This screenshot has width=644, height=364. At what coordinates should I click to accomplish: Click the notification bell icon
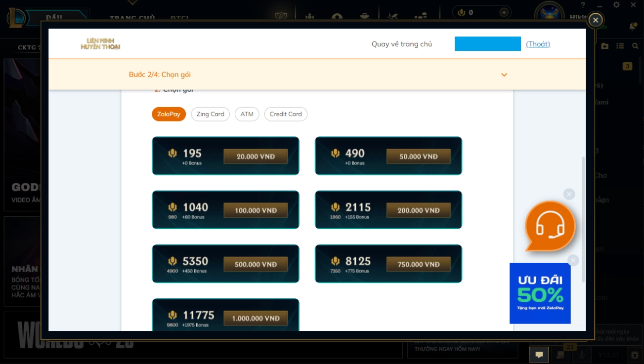pyautogui.click(x=633, y=26)
